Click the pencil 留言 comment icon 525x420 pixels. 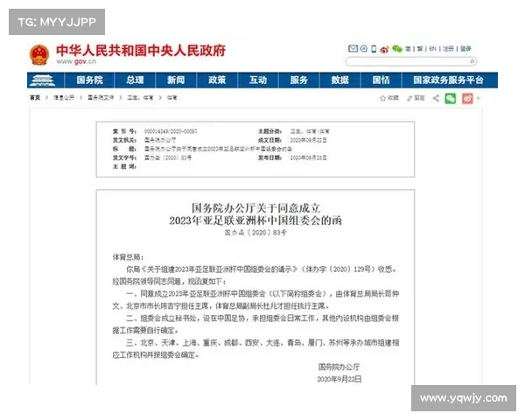click(409, 98)
